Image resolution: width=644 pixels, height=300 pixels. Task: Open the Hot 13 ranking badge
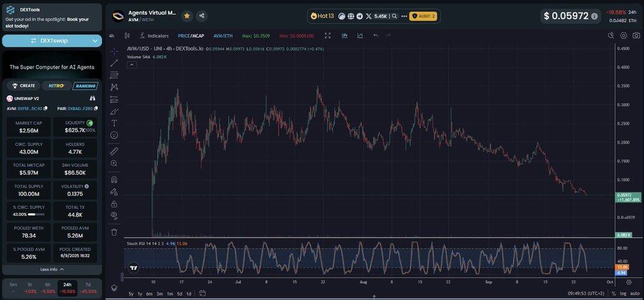click(323, 16)
